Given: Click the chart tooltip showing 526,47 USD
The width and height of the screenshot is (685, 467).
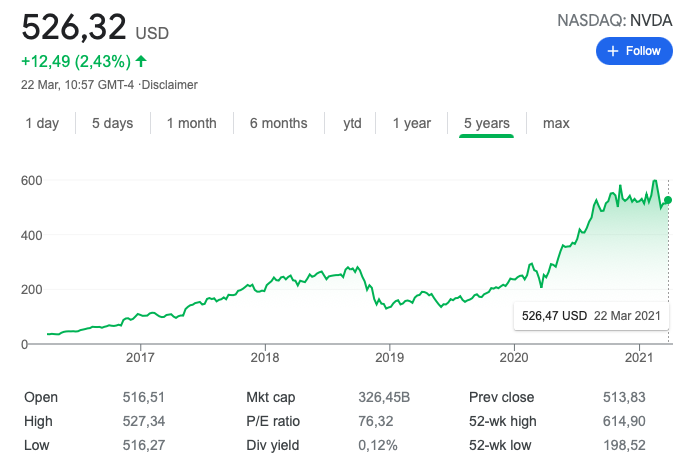Looking at the screenshot, I should tap(590, 316).
